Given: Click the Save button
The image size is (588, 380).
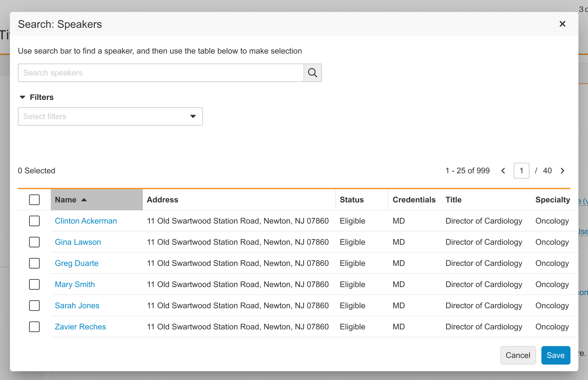Looking at the screenshot, I should pyautogui.click(x=555, y=355).
